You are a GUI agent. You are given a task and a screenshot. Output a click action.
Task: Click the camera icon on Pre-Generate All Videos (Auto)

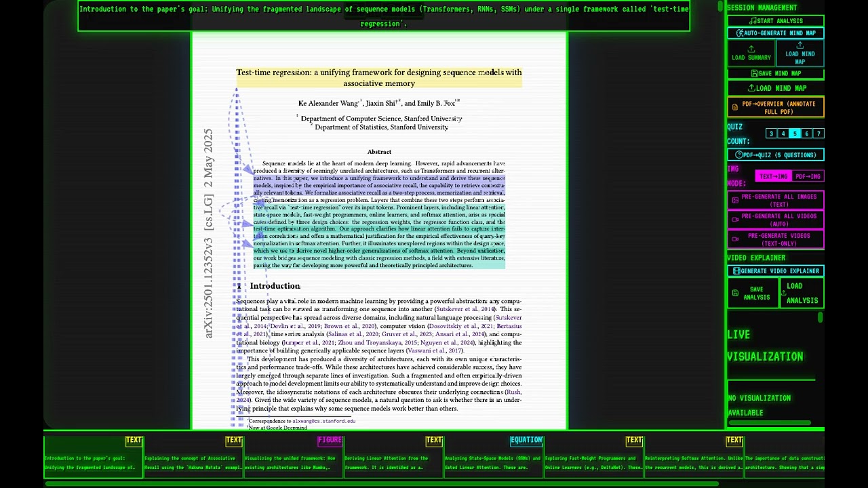pos(735,220)
